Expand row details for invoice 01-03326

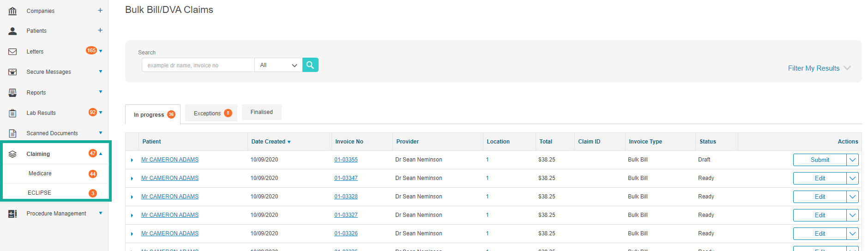tap(132, 234)
